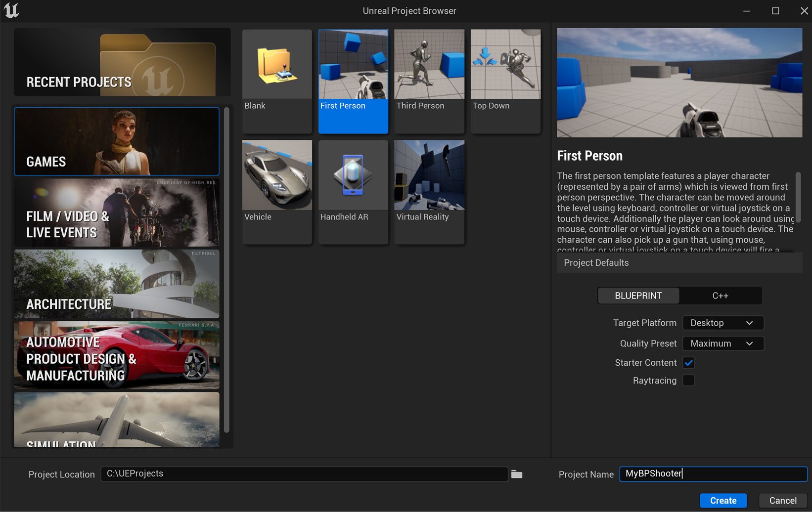Browse for project location folder icon

pos(517,474)
